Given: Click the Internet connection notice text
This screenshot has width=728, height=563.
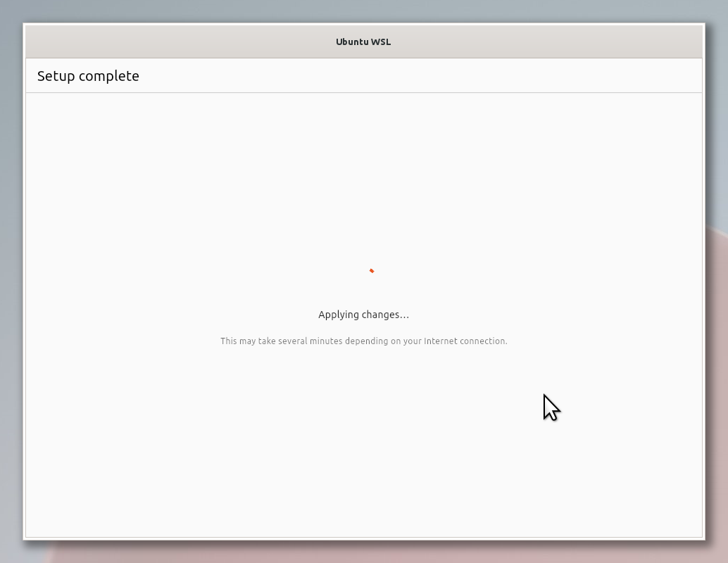Looking at the screenshot, I should pyautogui.click(x=363, y=341).
